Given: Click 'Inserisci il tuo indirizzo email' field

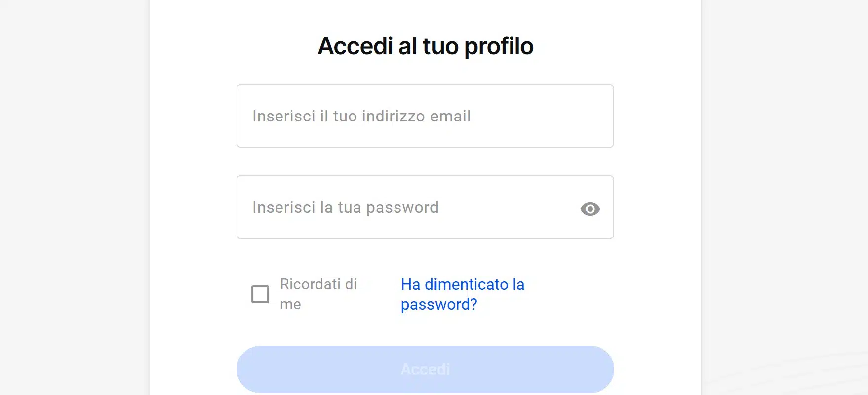Looking at the screenshot, I should (425, 116).
